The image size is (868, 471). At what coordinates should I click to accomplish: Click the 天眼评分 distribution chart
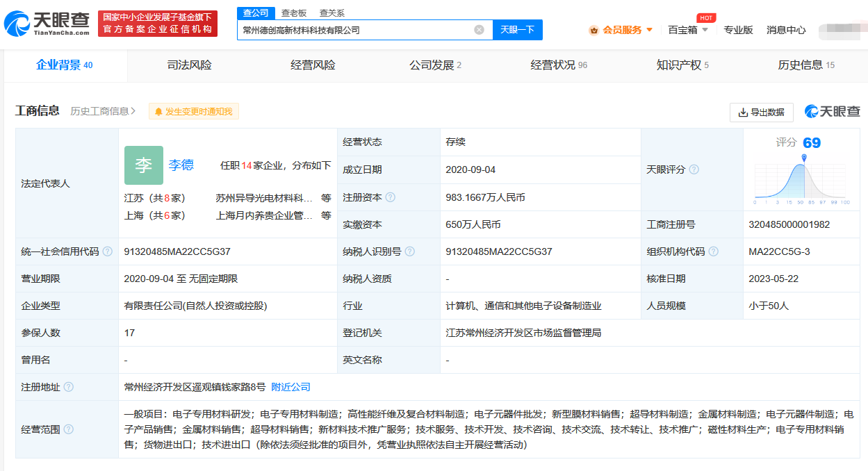coord(801,179)
